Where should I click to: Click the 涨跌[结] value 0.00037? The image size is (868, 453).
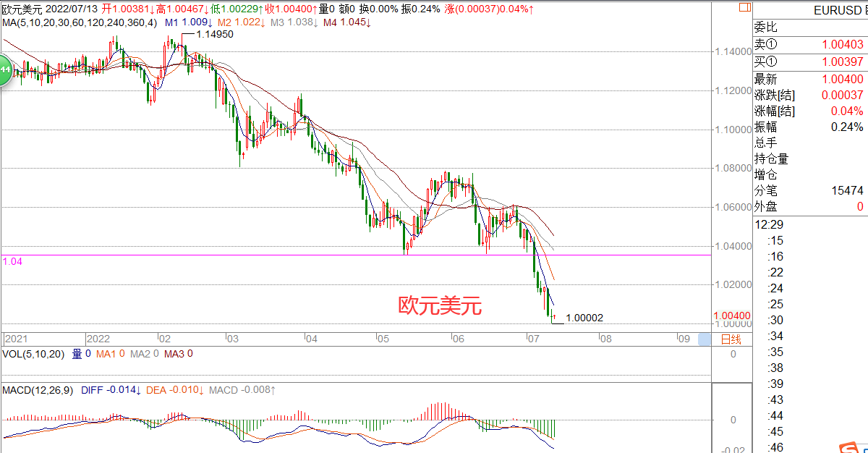842,95
